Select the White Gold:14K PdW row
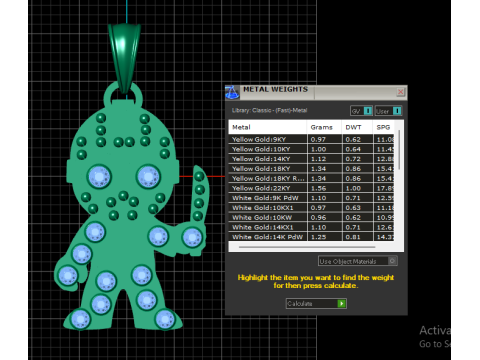Viewport: 480px width, 360px height. pyautogui.click(x=311, y=237)
